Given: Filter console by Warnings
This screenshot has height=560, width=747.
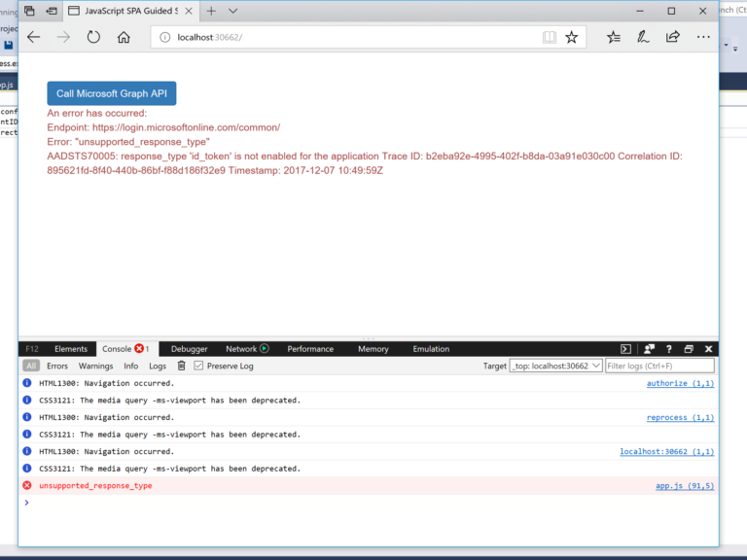Looking at the screenshot, I should pyautogui.click(x=95, y=366).
